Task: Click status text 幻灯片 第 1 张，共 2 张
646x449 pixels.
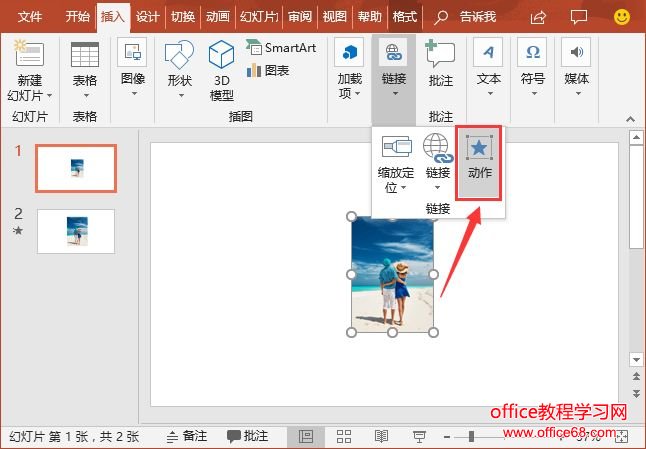Action: (x=74, y=436)
